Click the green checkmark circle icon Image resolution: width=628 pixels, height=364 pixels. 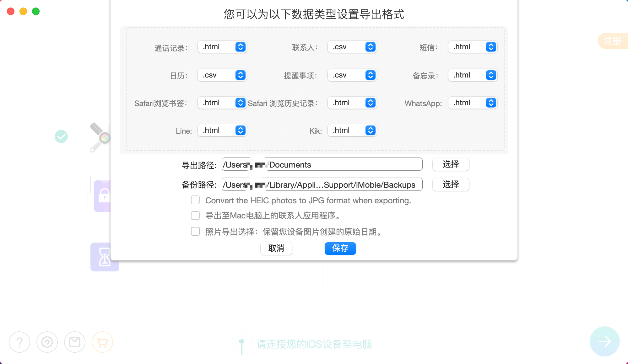click(x=61, y=136)
